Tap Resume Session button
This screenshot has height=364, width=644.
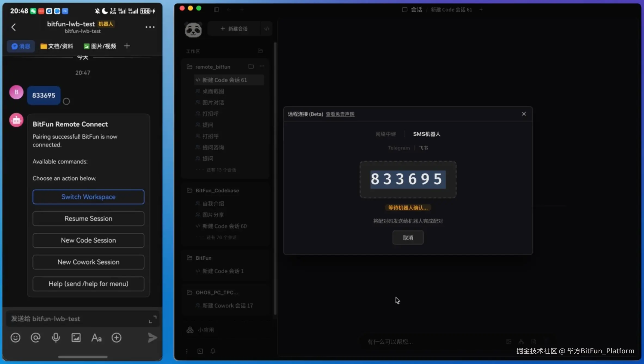coord(88,219)
